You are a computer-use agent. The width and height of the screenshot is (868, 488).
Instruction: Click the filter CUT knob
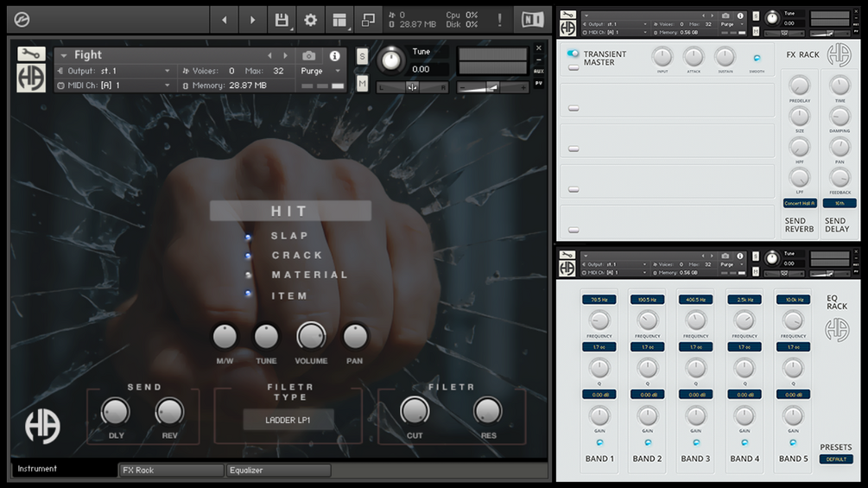pos(415,411)
